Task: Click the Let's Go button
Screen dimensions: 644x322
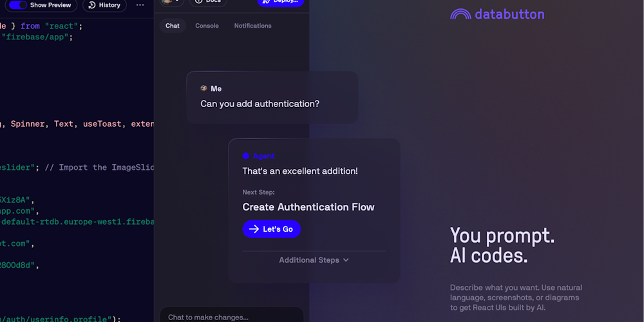Action: (x=272, y=229)
